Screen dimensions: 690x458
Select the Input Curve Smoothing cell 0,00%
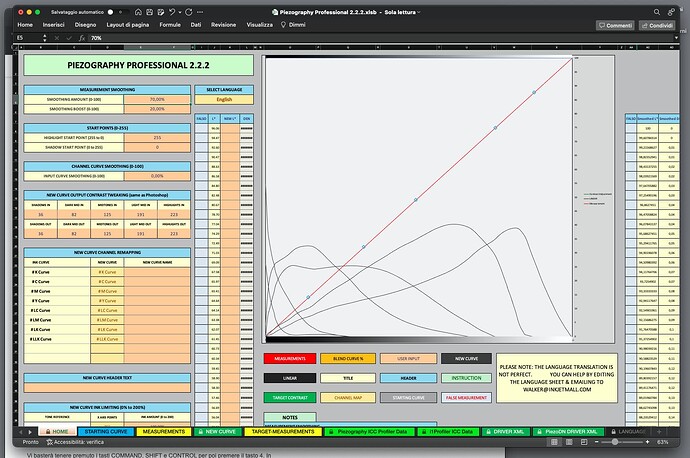coord(157,176)
